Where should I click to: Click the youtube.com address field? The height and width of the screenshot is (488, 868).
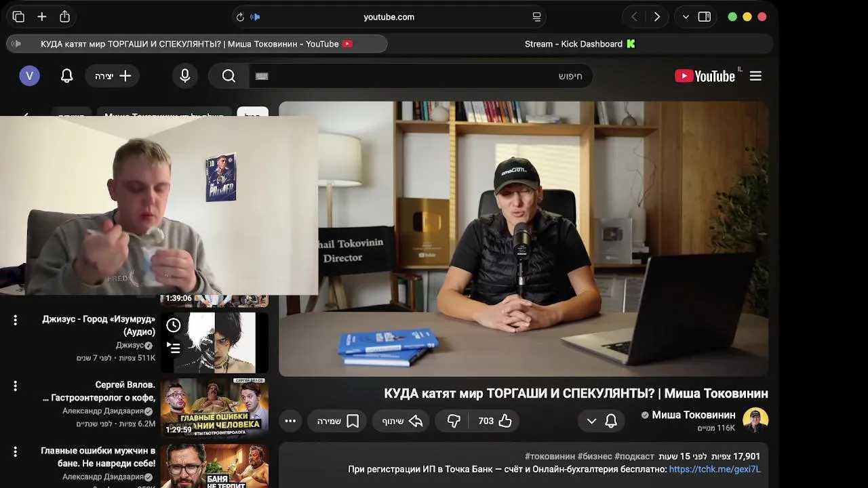coord(389,17)
